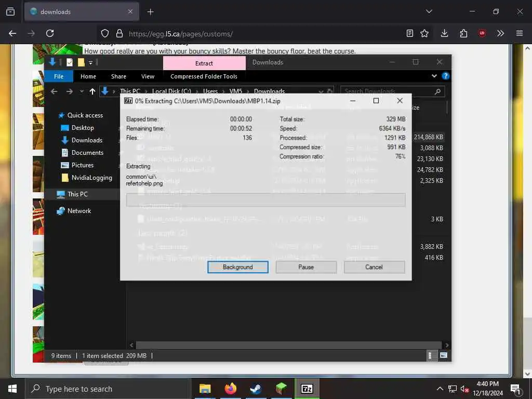Viewport: 532px width, 399px height.
Task: Open the notification center icon
Action: click(x=516, y=390)
